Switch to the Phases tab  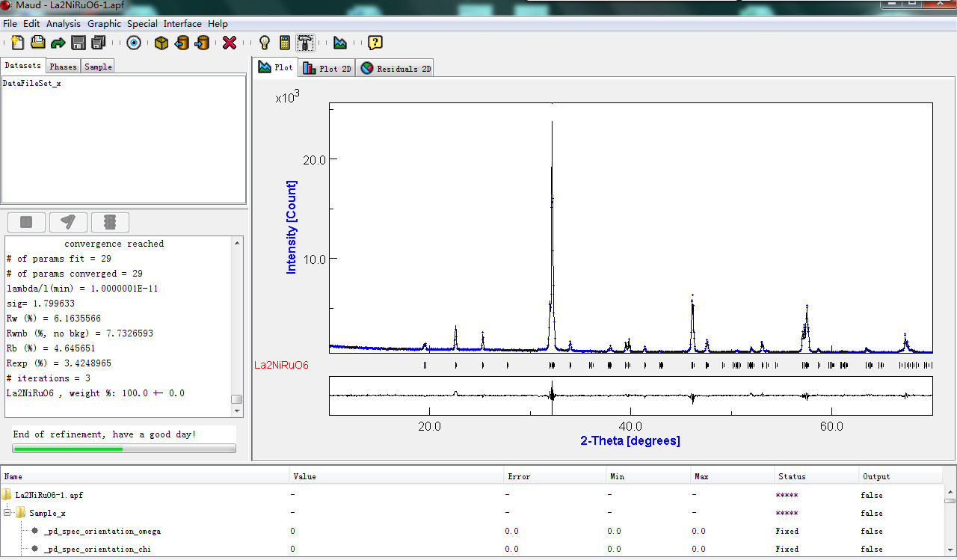point(64,67)
